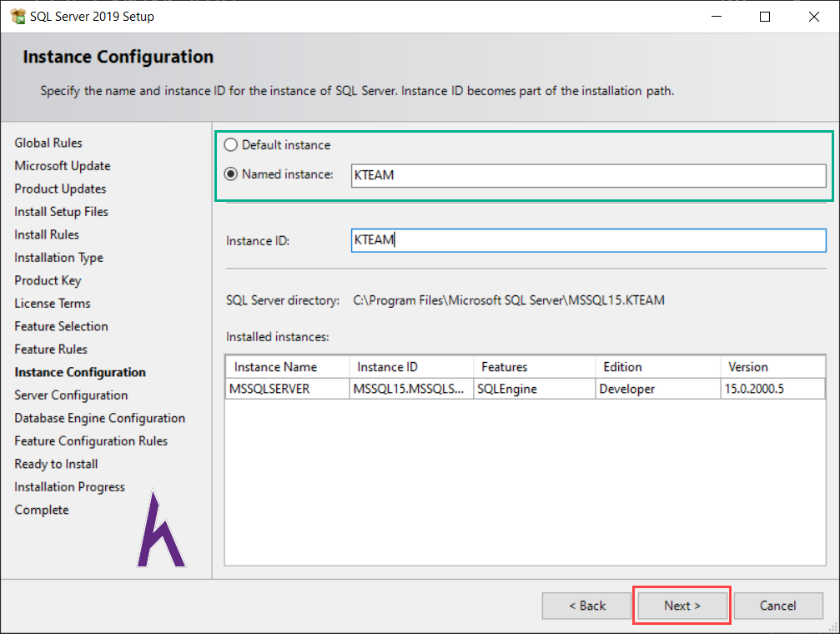This screenshot has width=840, height=634.
Task: Sort by Features column header
Action: (x=535, y=367)
